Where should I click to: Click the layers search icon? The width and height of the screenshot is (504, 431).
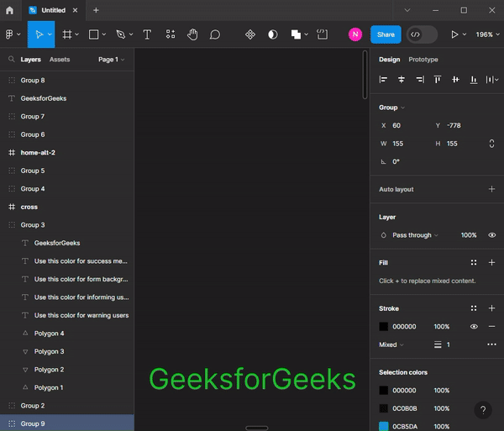coord(11,59)
